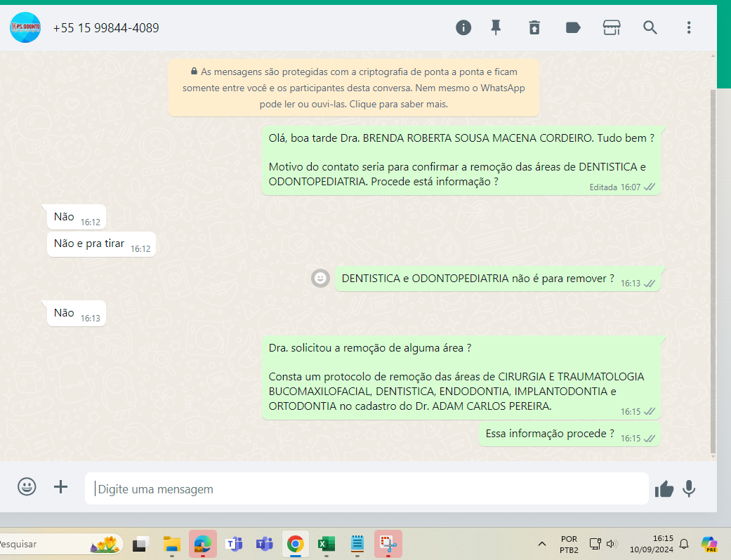
Task: Start a voice message recording
Action: point(689,488)
